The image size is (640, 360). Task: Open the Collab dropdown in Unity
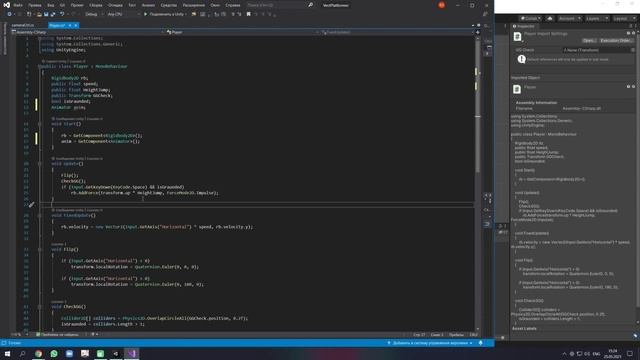pyautogui.click(x=530, y=18)
